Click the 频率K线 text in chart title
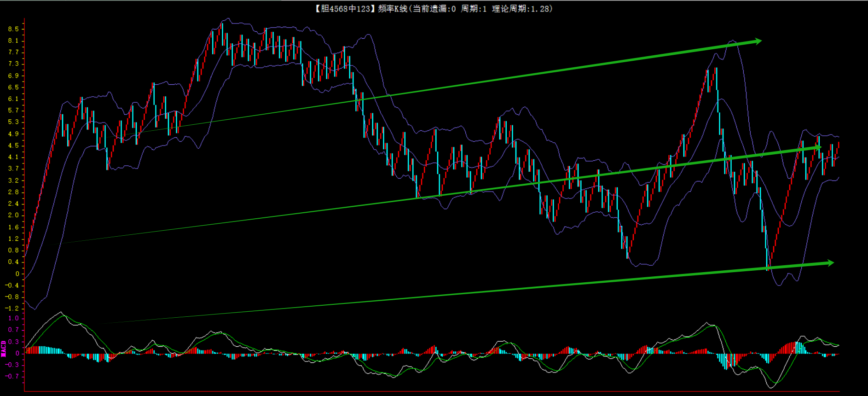This screenshot has height=396, width=868. tap(392, 9)
